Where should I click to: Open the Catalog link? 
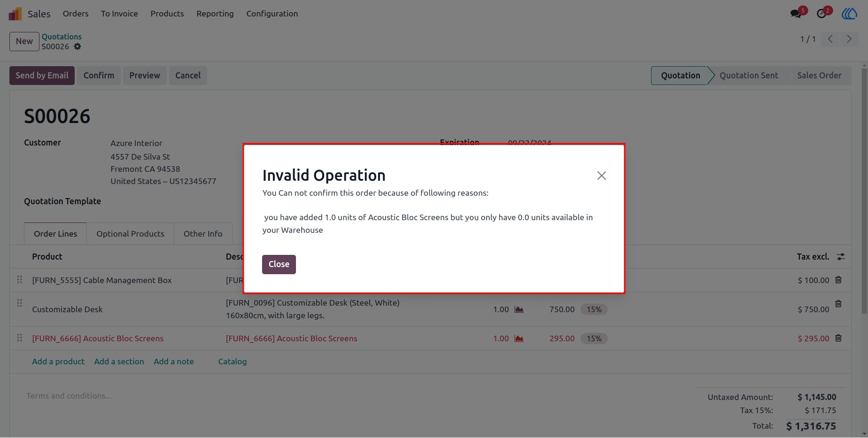[x=232, y=361]
